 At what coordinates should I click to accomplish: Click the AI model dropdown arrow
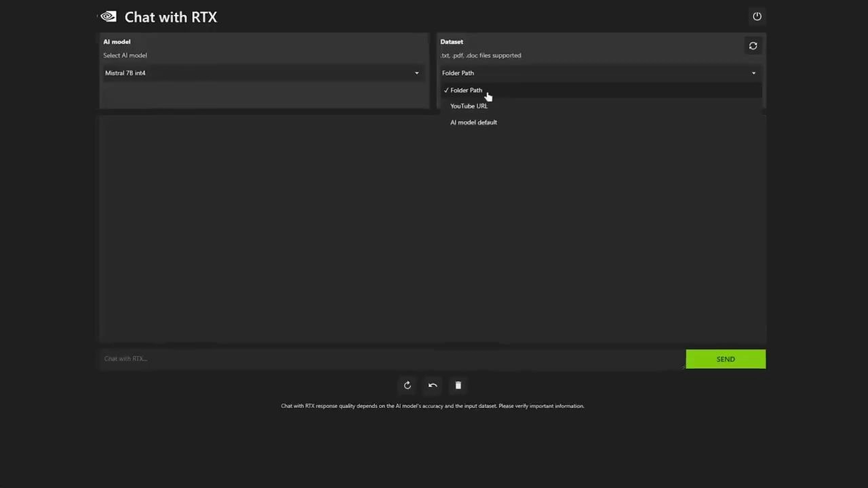point(416,73)
